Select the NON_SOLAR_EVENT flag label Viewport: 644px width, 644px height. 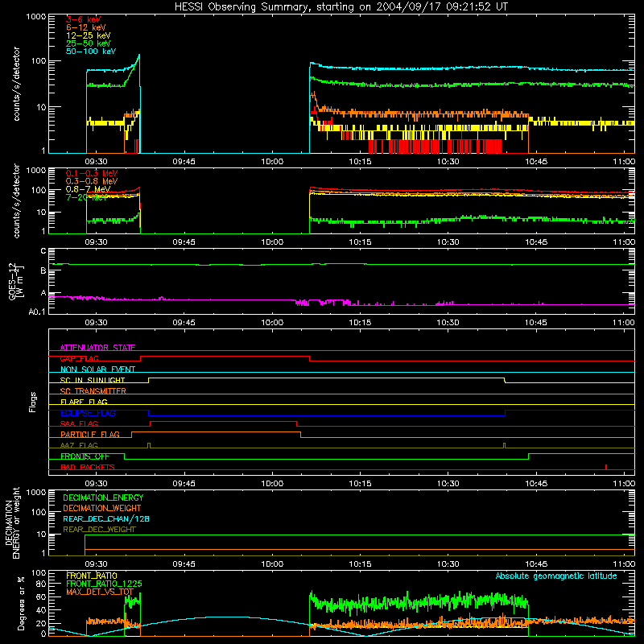pyautogui.click(x=97, y=369)
